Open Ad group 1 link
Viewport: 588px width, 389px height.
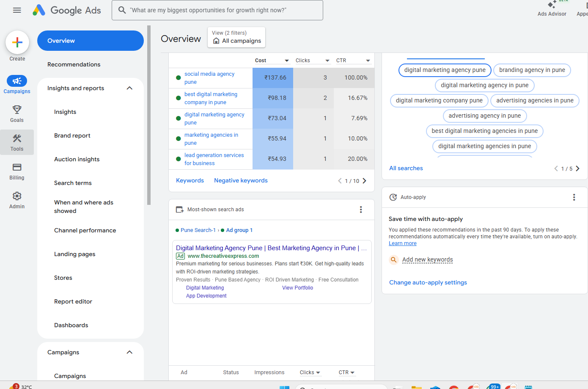239,230
